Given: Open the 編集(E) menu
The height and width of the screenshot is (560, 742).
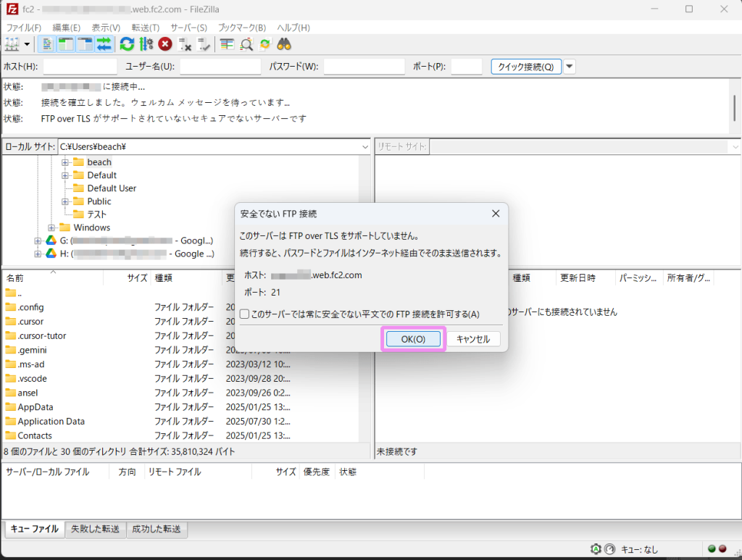Looking at the screenshot, I should coord(66,28).
